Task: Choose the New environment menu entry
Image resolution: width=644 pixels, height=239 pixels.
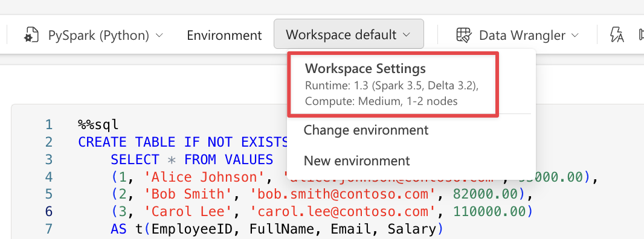Action: coord(357,161)
